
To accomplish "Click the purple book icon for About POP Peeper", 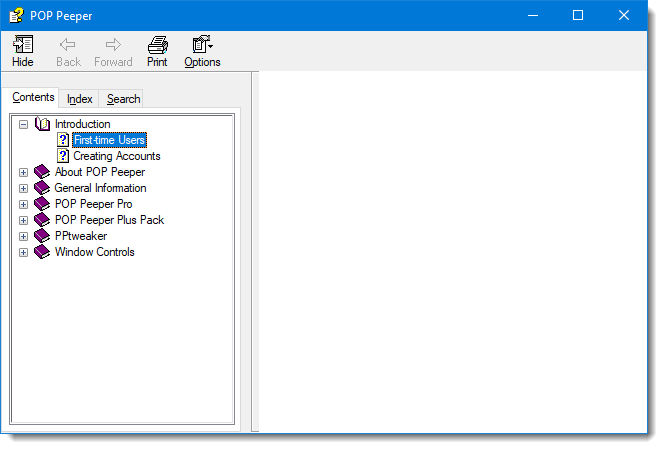I will pos(42,172).
